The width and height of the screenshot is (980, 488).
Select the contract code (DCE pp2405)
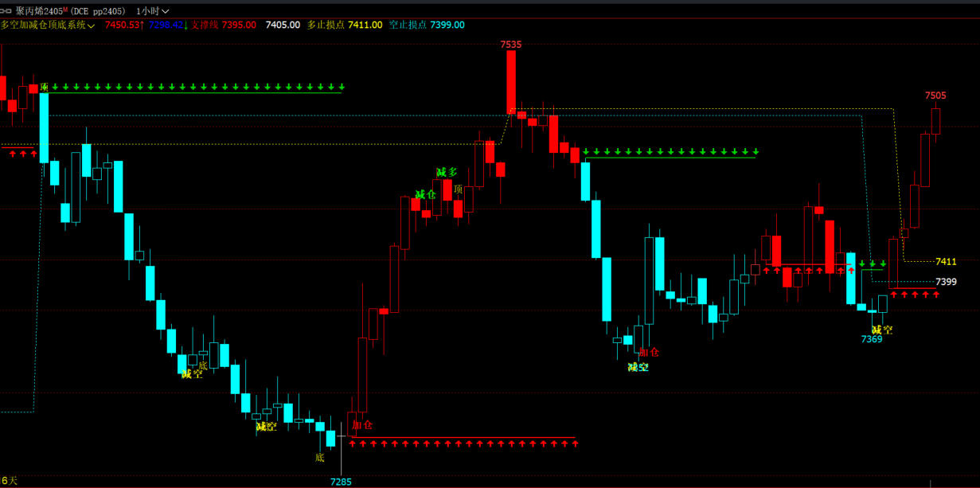tap(98, 11)
